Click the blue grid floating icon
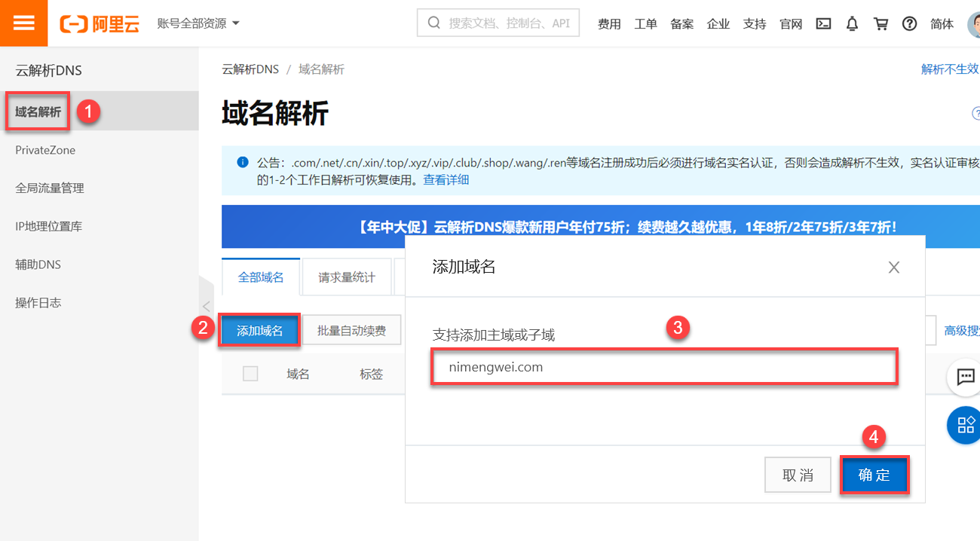This screenshot has height=541, width=980. (x=964, y=425)
